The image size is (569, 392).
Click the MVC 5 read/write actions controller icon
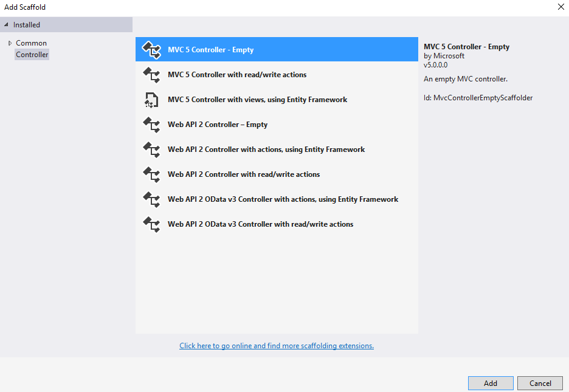click(151, 75)
